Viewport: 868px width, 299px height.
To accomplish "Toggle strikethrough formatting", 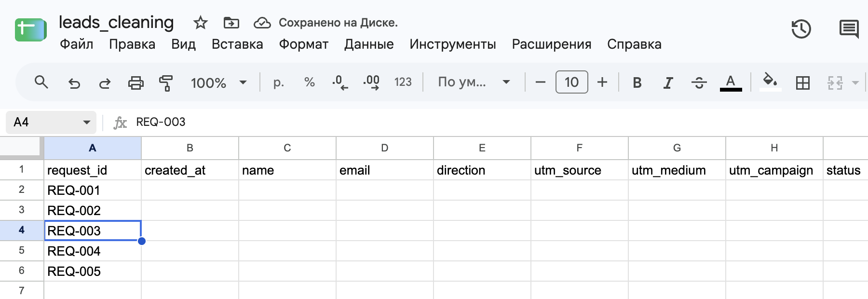I will (x=699, y=83).
